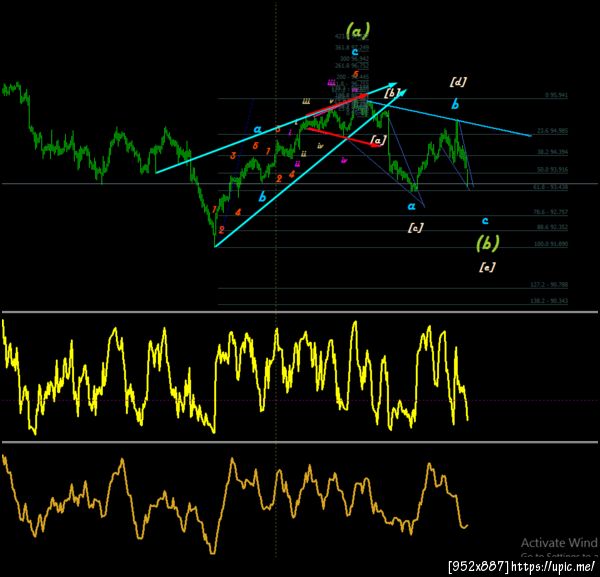
Task: Select blue "b" label under "[d]"
Action: pos(455,104)
